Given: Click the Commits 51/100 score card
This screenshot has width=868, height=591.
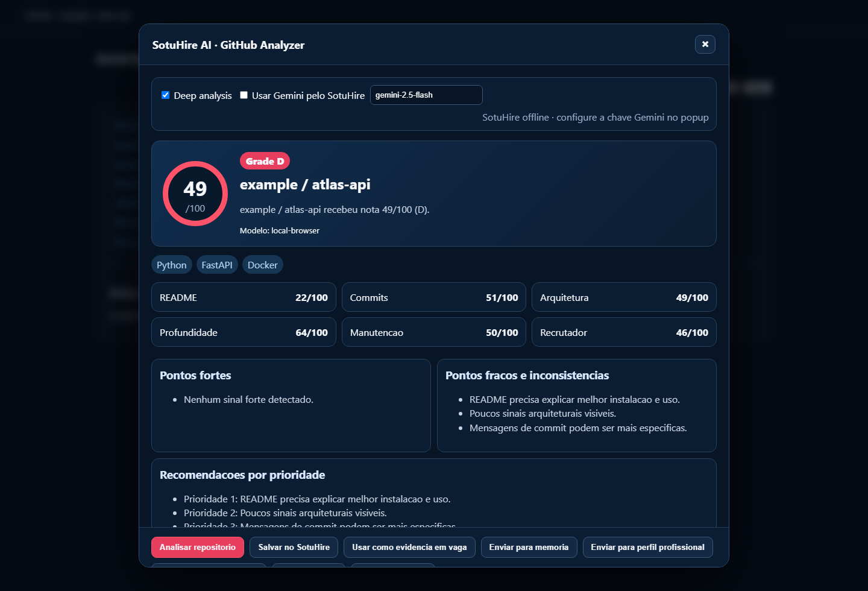Looking at the screenshot, I should click(x=434, y=297).
